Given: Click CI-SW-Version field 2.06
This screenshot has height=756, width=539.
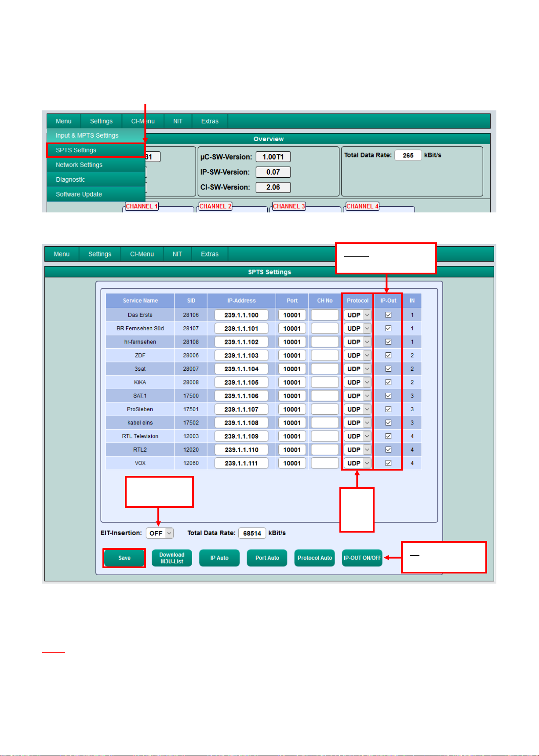Looking at the screenshot, I should (273, 187).
